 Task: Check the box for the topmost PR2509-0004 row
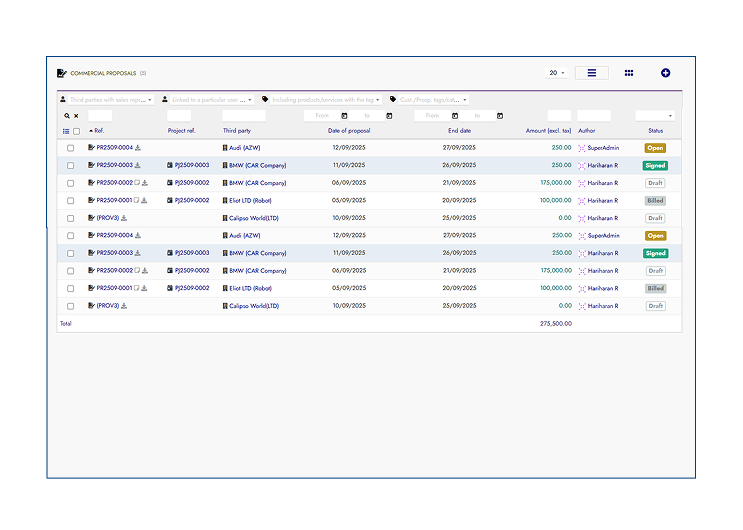[70, 148]
